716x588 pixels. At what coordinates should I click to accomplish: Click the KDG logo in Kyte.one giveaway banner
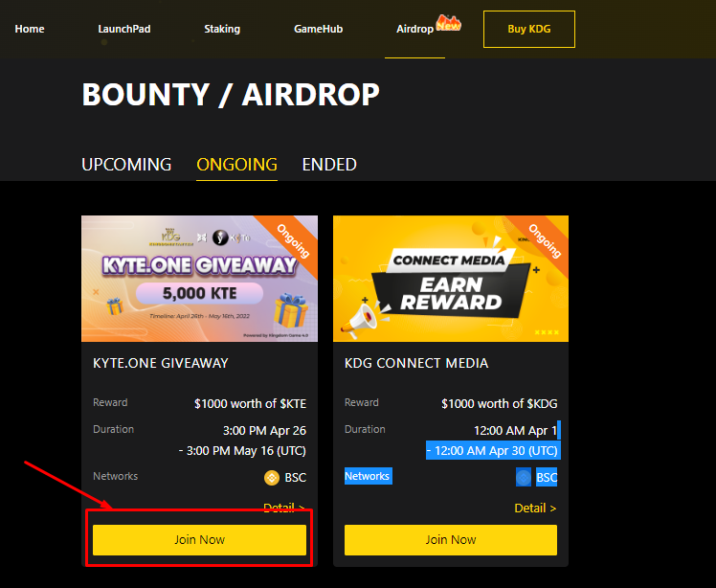pyautogui.click(x=170, y=237)
